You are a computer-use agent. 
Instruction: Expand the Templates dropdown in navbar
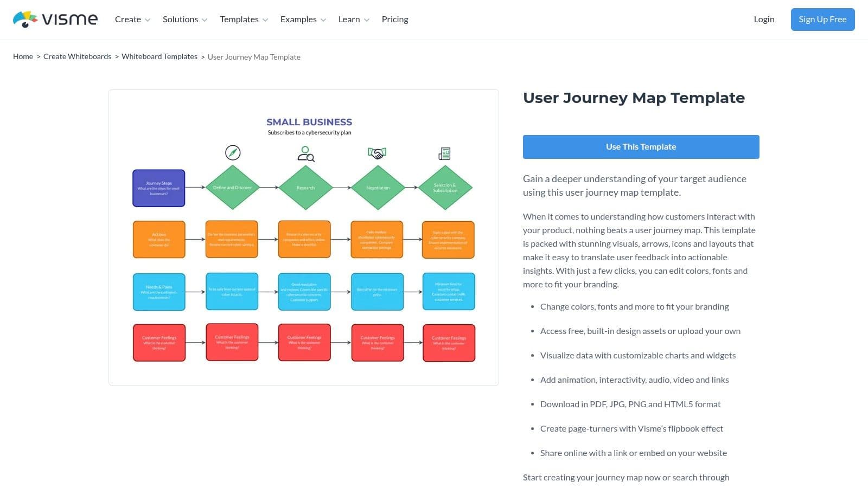coord(244,20)
